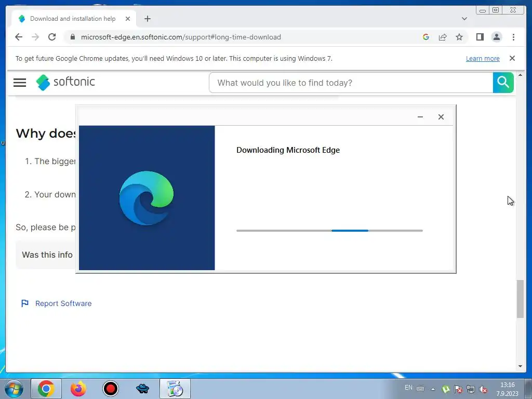Close the Download and installation help tab
Image resolution: width=532 pixels, height=399 pixels.
[x=128, y=19]
